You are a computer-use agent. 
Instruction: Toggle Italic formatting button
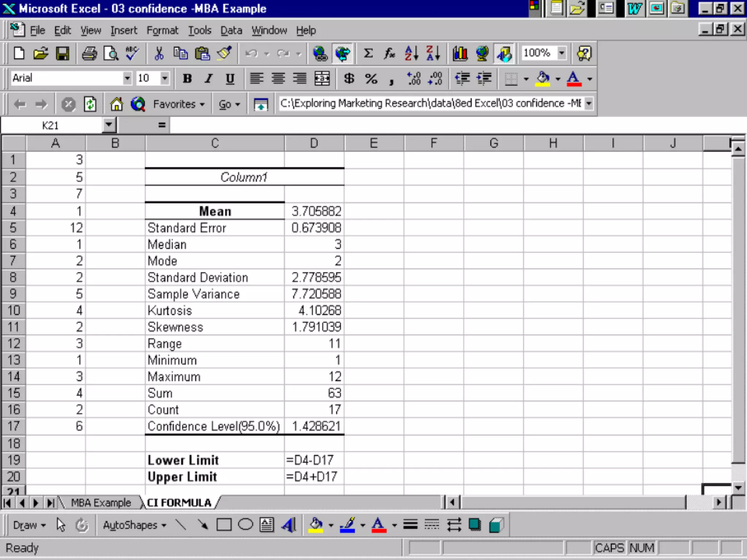point(209,78)
